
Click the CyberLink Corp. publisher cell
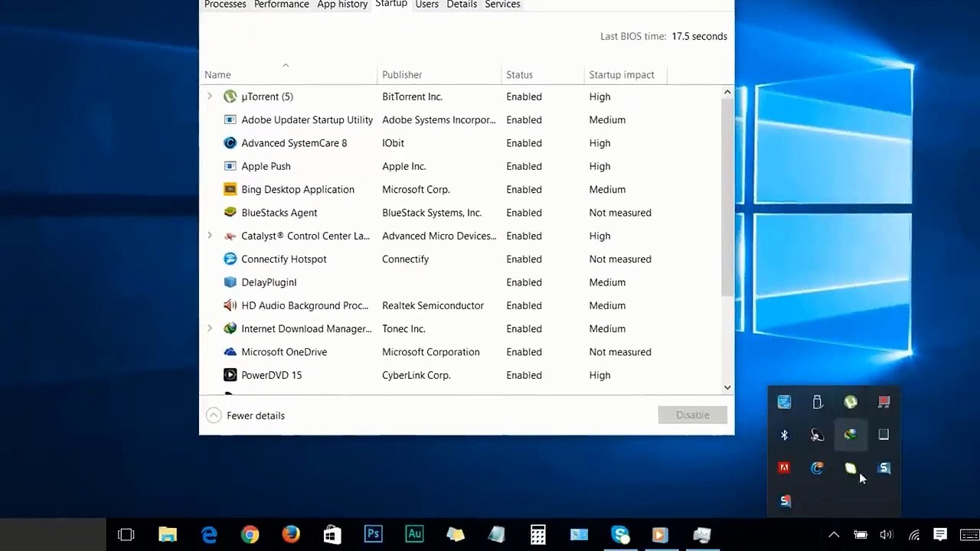tap(416, 375)
